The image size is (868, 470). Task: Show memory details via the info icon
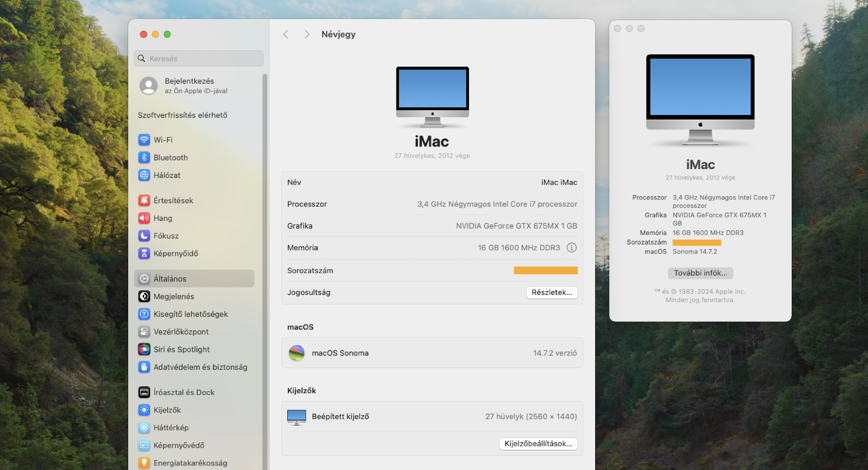pyautogui.click(x=571, y=247)
